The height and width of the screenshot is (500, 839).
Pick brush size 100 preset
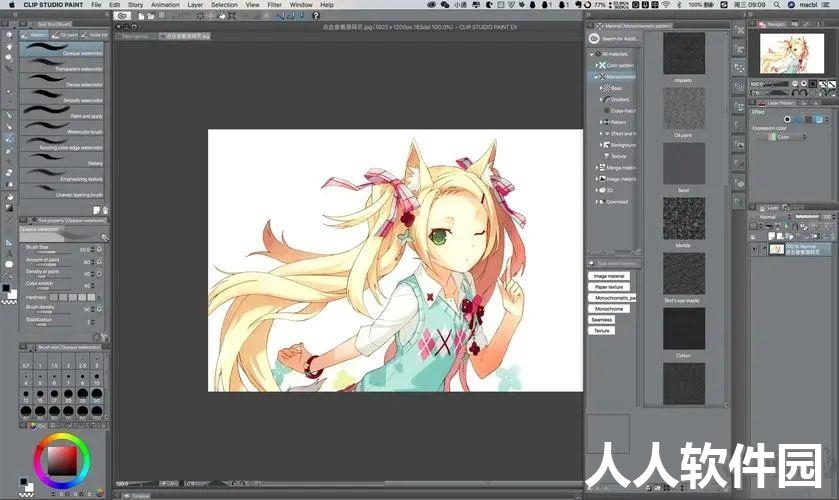pyautogui.click(x=97, y=411)
